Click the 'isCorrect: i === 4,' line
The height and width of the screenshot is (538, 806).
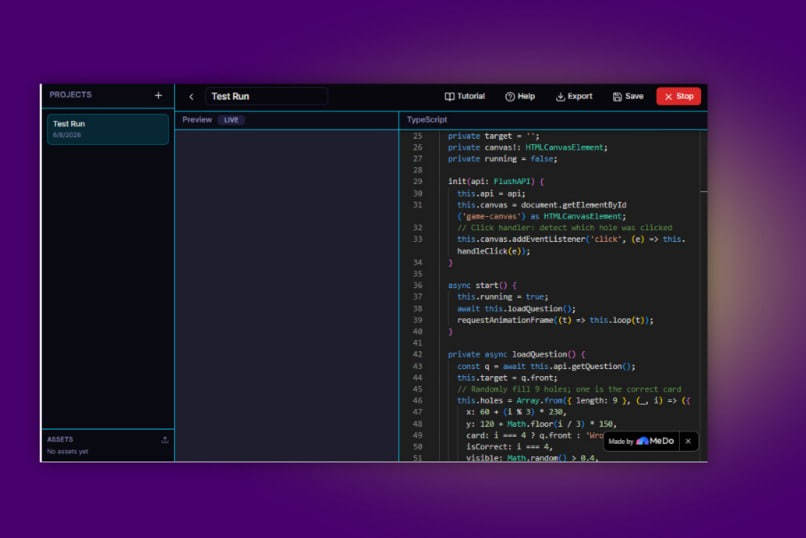pyautogui.click(x=509, y=447)
